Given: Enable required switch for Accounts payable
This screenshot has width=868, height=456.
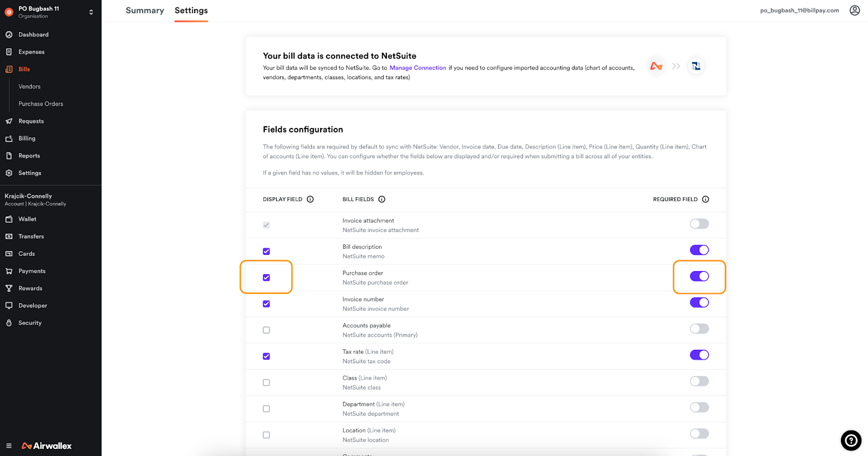Looking at the screenshot, I should 699,329.
